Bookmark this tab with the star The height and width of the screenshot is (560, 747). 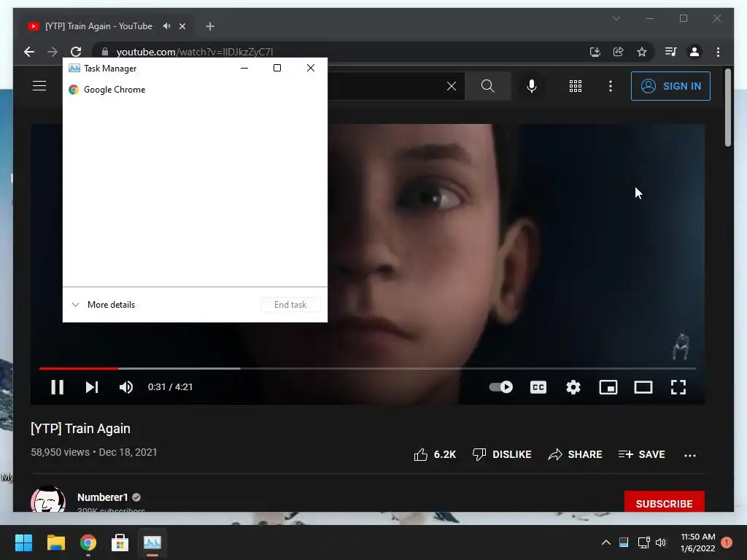coord(642,52)
